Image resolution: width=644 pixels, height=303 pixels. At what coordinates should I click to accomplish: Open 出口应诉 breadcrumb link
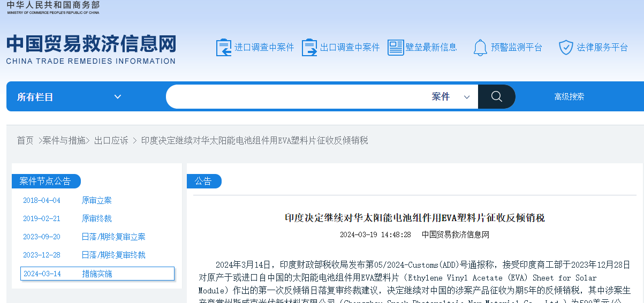(111, 141)
